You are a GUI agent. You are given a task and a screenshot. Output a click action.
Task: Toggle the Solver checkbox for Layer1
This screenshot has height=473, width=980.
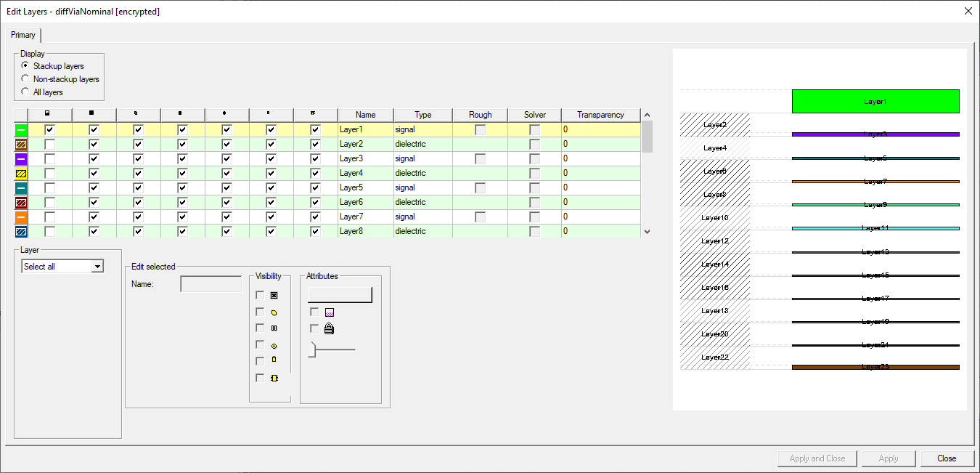click(x=534, y=129)
